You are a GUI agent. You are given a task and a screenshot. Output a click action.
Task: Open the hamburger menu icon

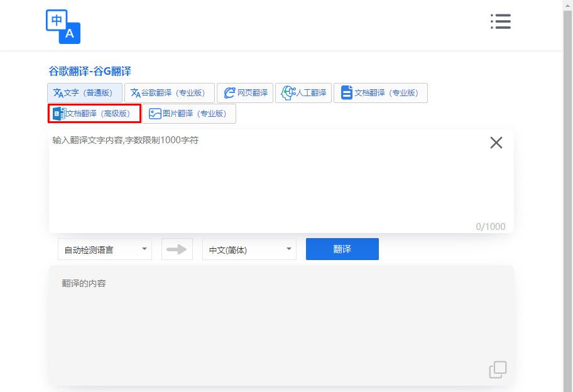point(500,21)
